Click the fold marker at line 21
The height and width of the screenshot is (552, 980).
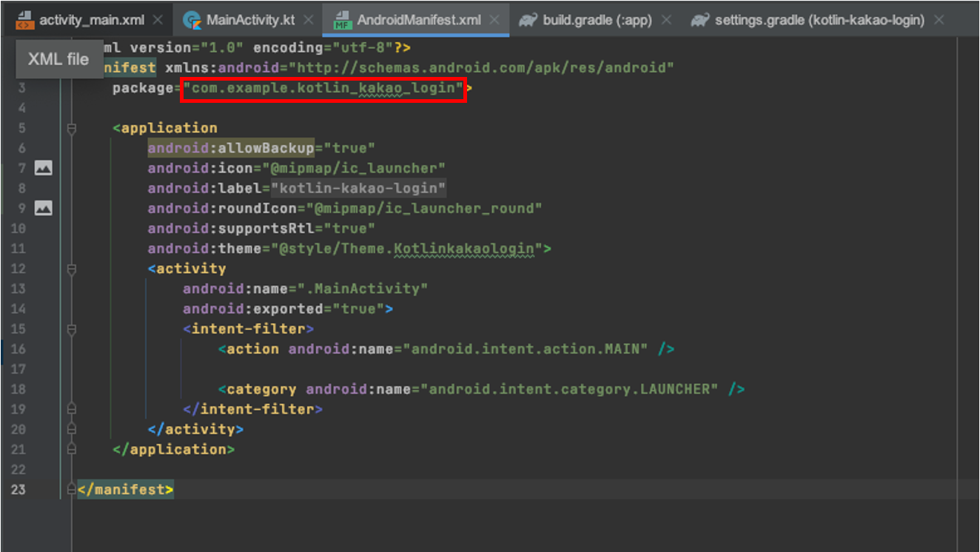click(72, 448)
